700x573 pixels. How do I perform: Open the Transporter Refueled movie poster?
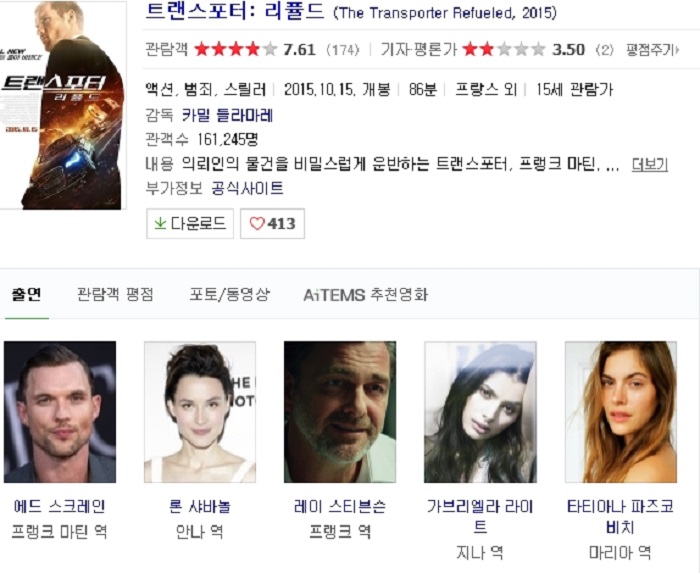(x=63, y=105)
